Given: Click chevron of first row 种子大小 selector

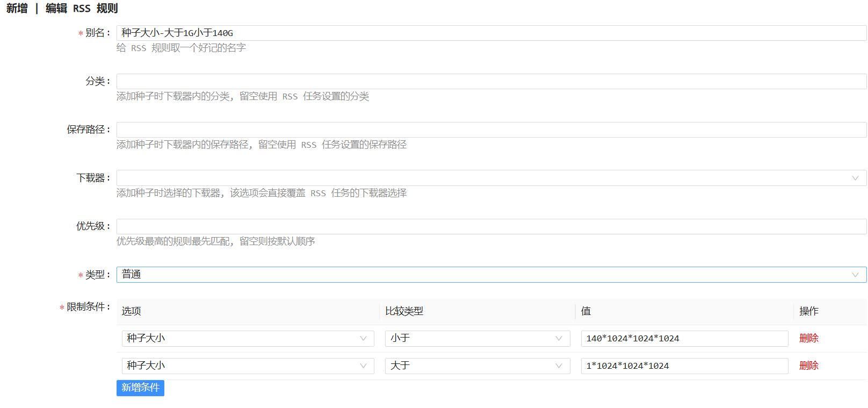Looking at the screenshot, I should click(x=363, y=338).
